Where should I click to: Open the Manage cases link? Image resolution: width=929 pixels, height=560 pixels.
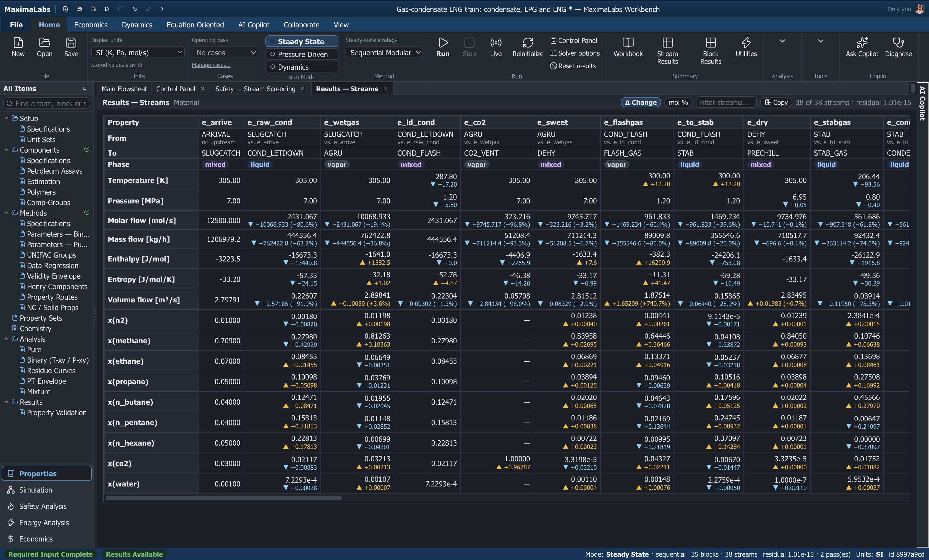(x=211, y=65)
